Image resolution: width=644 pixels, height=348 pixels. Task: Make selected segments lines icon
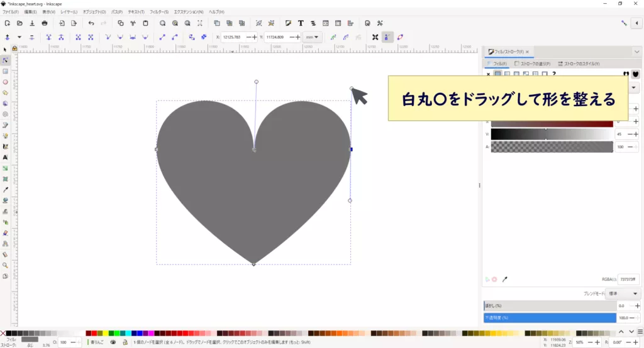pos(162,37)
